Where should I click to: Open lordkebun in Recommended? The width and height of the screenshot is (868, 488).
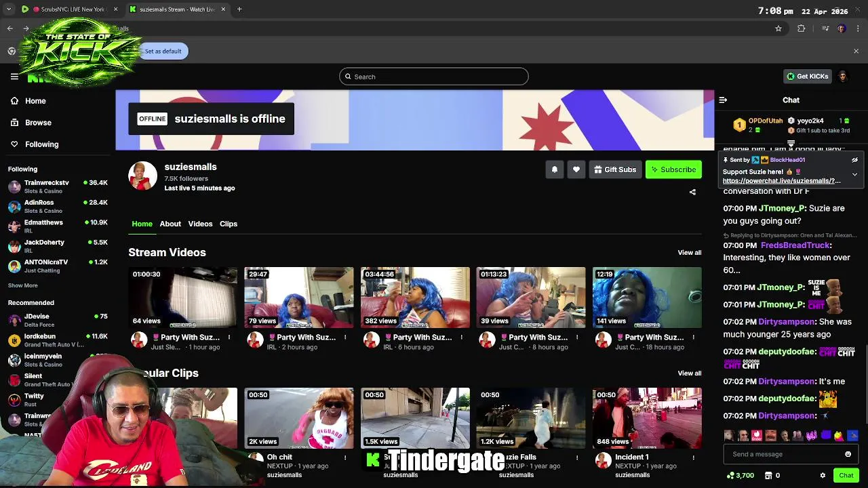coord(58,340)
